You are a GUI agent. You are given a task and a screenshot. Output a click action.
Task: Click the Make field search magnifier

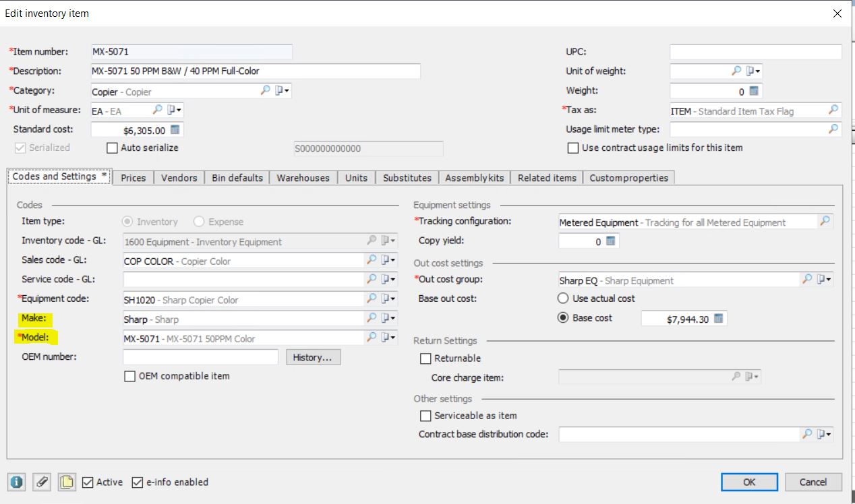372,318
